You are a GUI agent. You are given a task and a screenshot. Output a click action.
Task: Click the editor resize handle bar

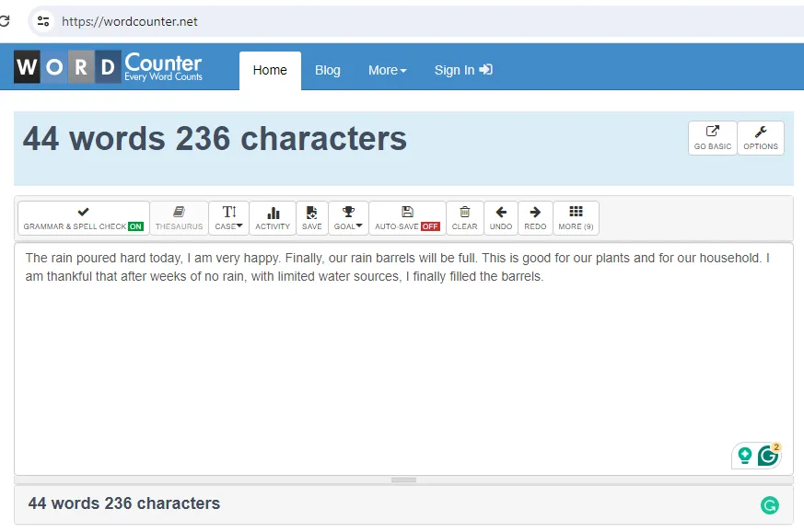pos(403,480)
